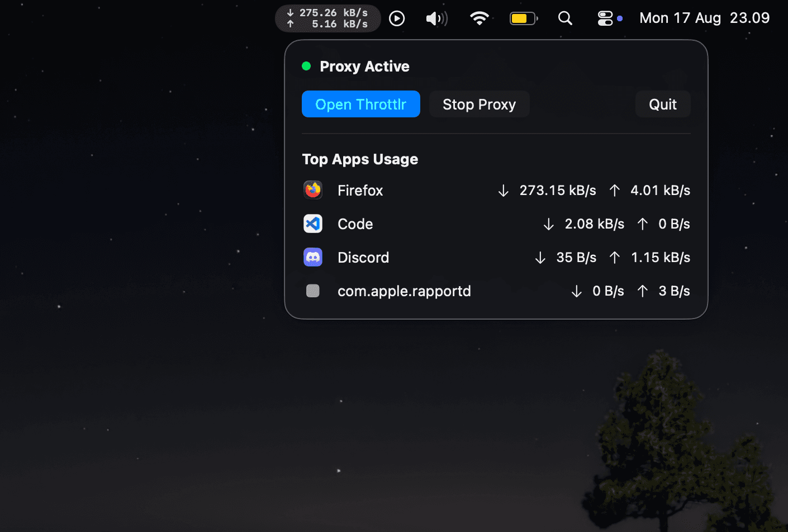Click the date and time clock
The height and width of the screenshot is (532, 788).
(704, 18)
